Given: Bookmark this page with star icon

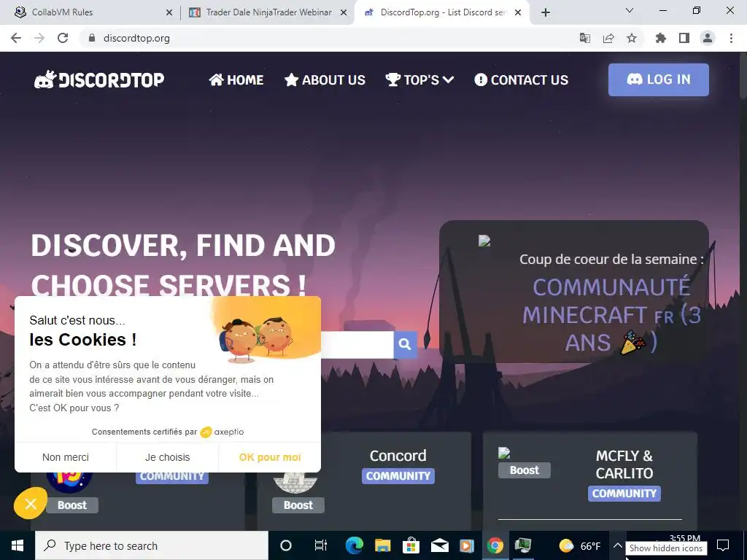Looking at the screenshot, I should coord(632,38).
